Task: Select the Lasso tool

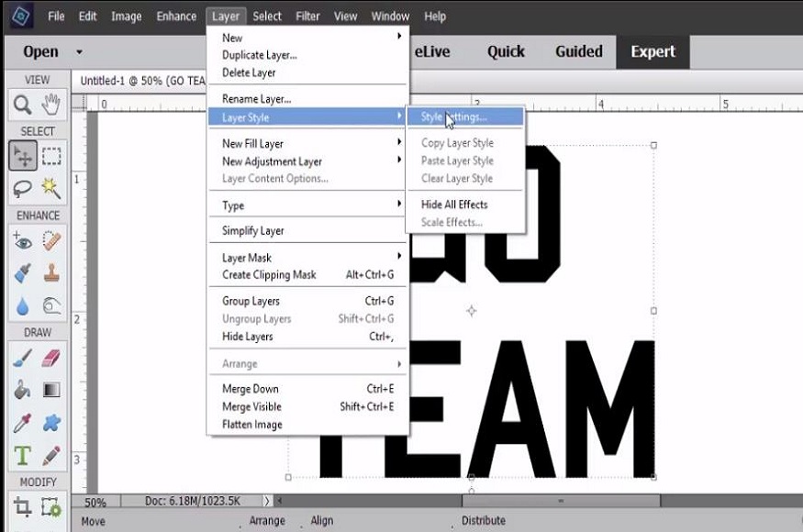Action: coord(23,188)
